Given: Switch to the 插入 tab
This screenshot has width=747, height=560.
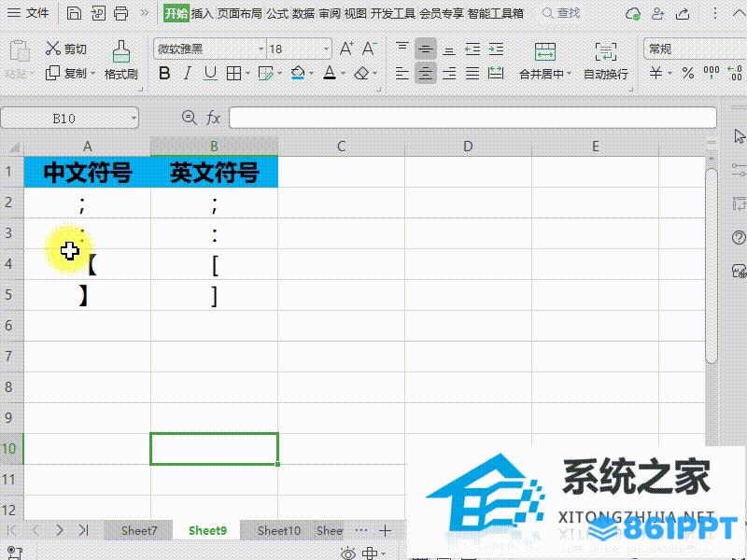Looking at the screenshot, I should 202,13.
